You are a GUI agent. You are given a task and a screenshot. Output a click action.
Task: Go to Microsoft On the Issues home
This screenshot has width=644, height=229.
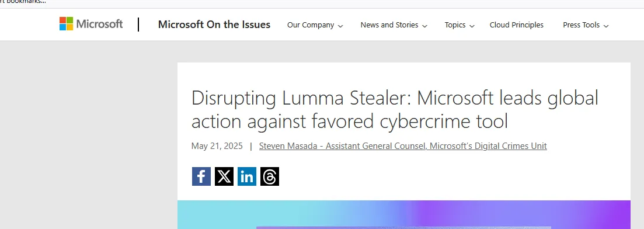214,25
